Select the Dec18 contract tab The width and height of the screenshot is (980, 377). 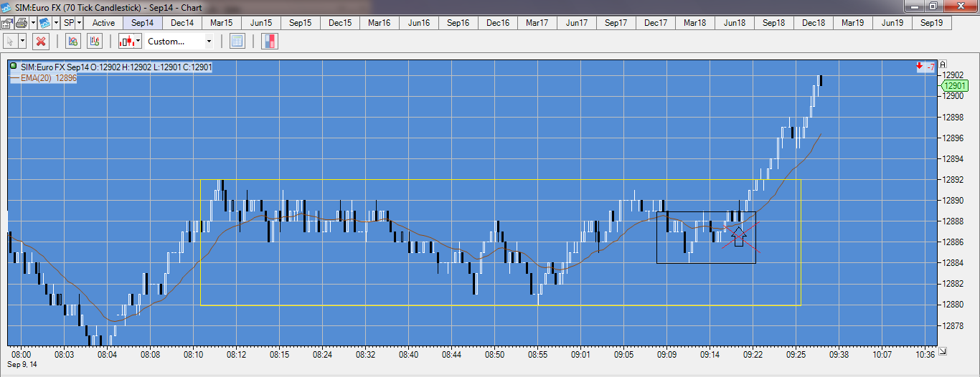[x=814, y=23]
